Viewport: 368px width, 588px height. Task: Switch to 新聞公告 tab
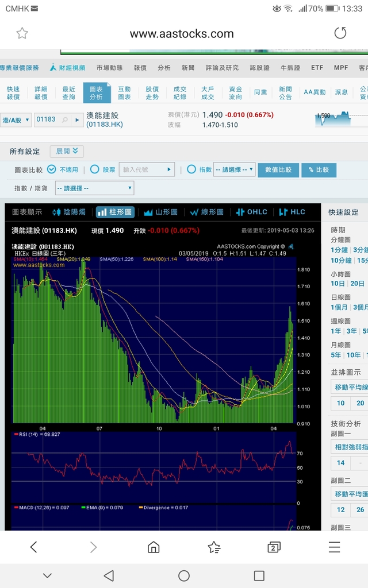tap(285, 93)
